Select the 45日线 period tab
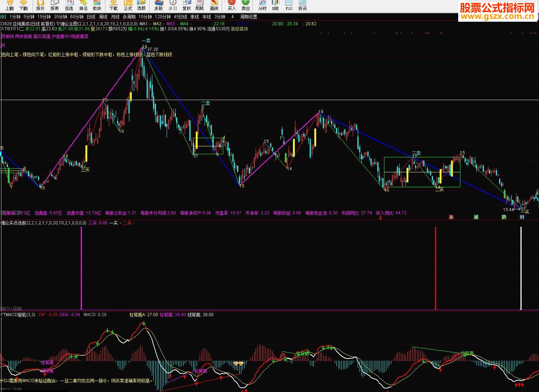539x392 pixels. [180, 17]
